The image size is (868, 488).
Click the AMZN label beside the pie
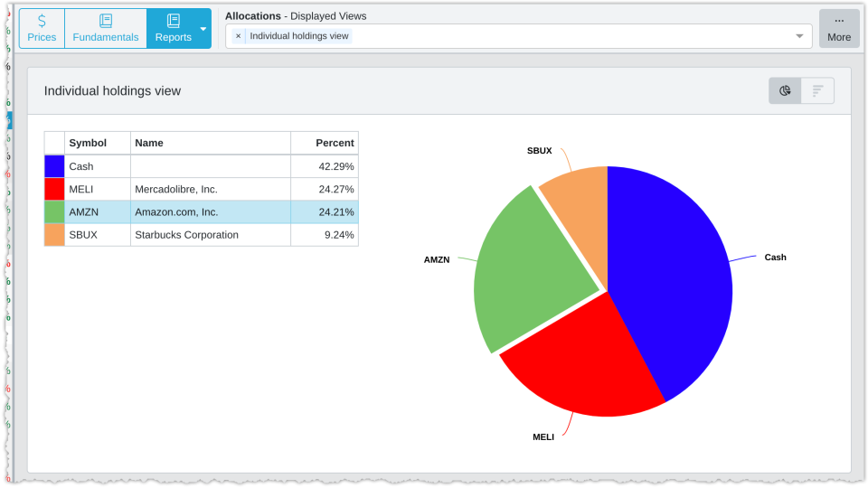[x=437, y=259]
